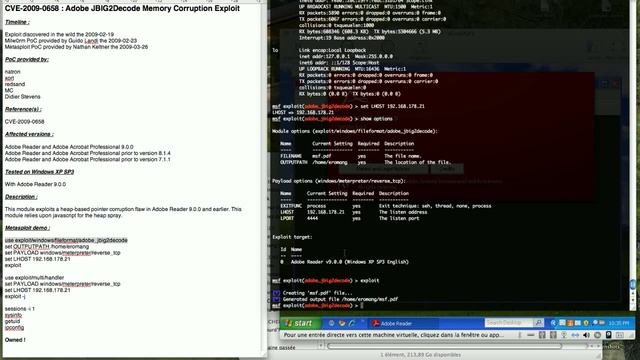This screenshot has width=640, height=360.
Task: Click the CVE-2009-0658 document title
Action: click(x=122, y=8)
